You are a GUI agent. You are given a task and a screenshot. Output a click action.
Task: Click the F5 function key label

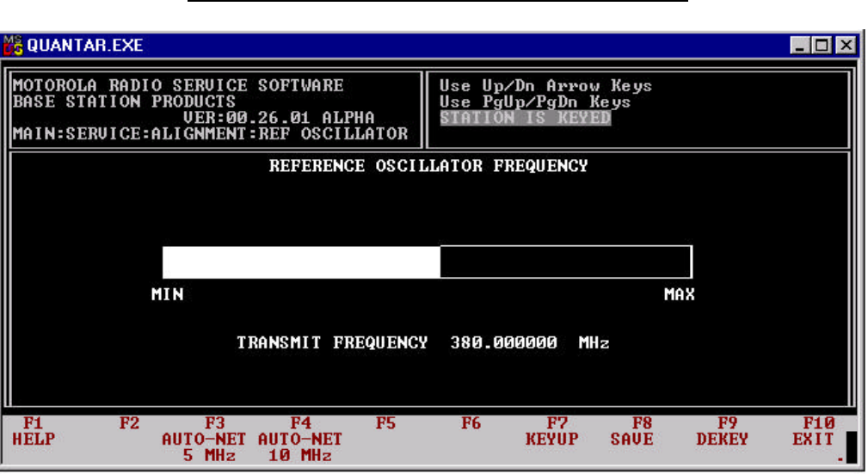point(386,423)
